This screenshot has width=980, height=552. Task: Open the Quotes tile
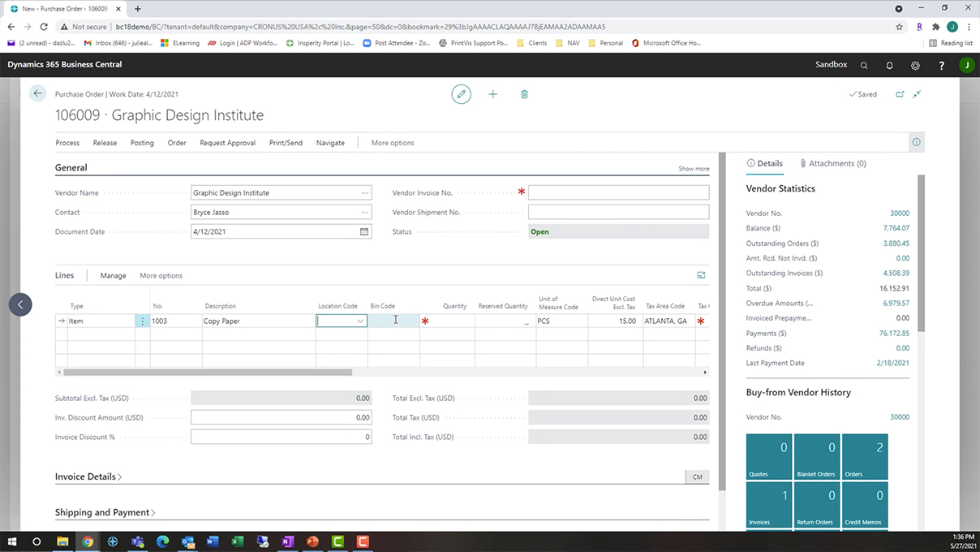(769, 456)
